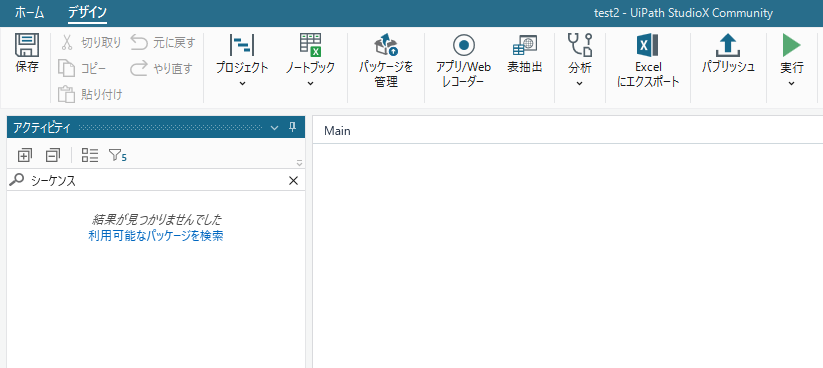Viewport: 823px width, 368px height.
Task: Open パッケージを管理 package manager
Action: (386, 45)
